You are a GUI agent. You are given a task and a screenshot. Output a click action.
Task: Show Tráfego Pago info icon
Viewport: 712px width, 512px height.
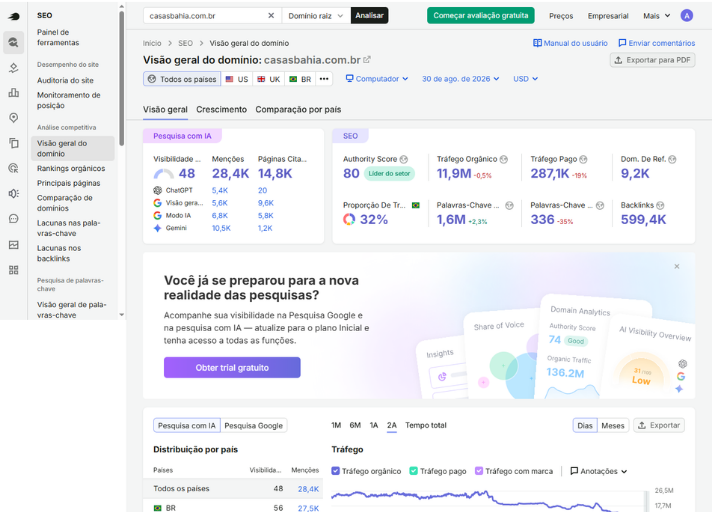pos(583,159)
